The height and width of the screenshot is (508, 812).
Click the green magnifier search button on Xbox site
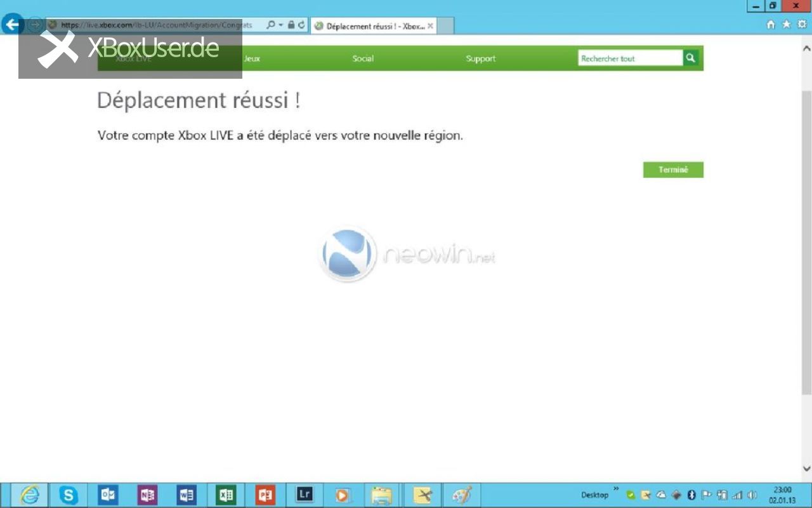(691, 58)
